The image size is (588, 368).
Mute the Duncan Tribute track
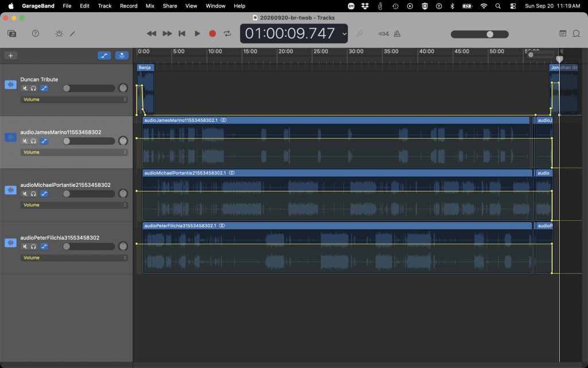[25, 88]
